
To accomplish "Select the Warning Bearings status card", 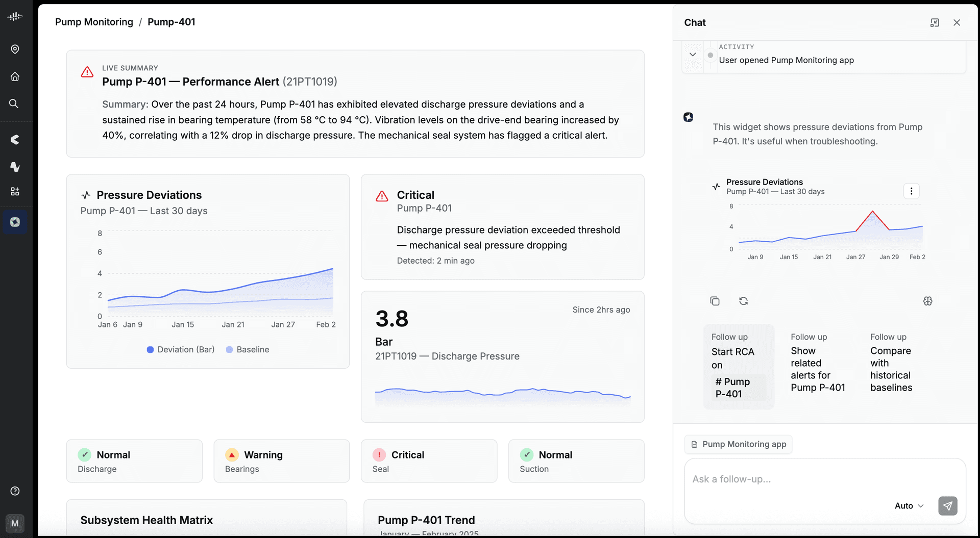I will pyautogui.click(x=282, y=461).
